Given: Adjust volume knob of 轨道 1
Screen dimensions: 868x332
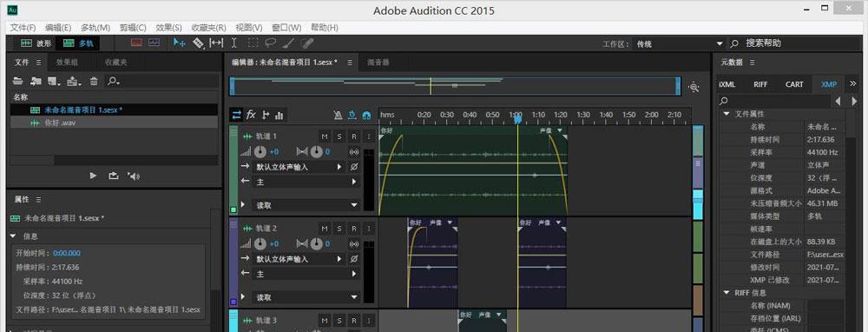Looking at the screenshot, I should [x=260, y=151].
